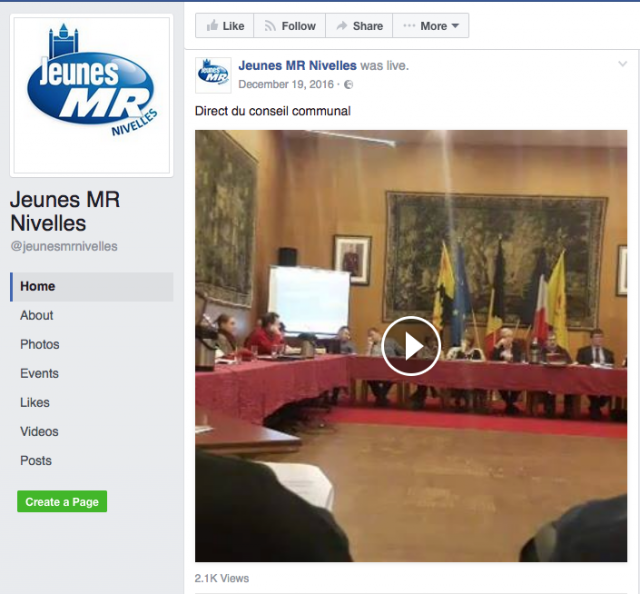Open the small Jeunes MR post avatar

(213, 75)
